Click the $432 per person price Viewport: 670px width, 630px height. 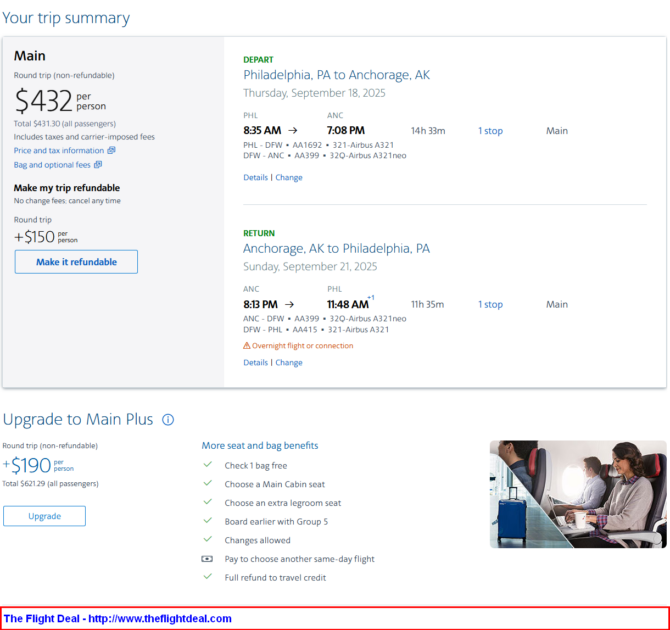(60, 101)
